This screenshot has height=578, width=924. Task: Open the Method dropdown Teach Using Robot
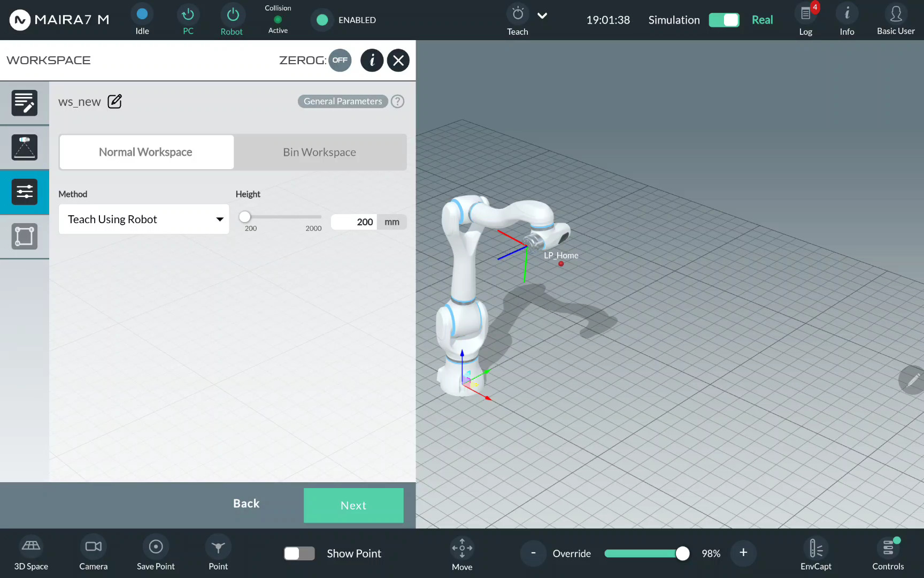(144, 219)
